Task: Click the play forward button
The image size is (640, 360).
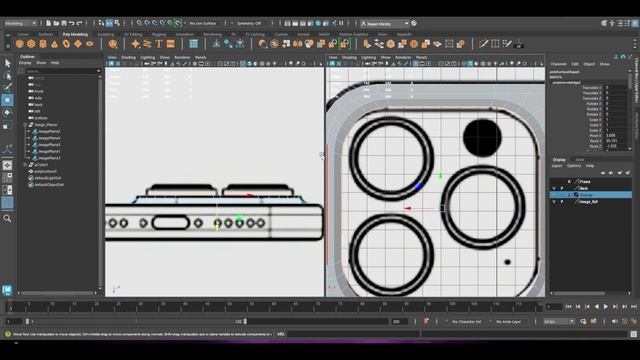Action: 606,307
